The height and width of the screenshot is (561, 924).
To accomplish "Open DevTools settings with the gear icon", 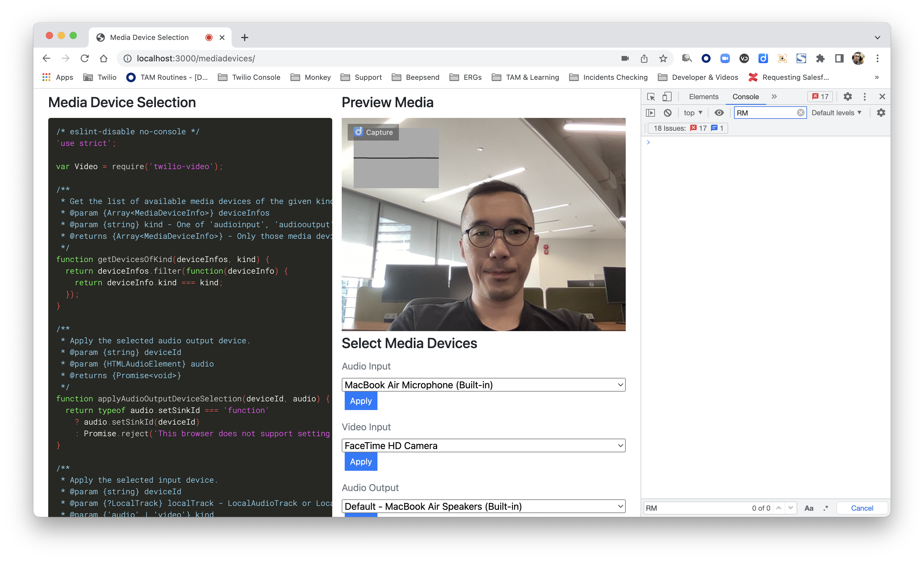I will [847, 96].
